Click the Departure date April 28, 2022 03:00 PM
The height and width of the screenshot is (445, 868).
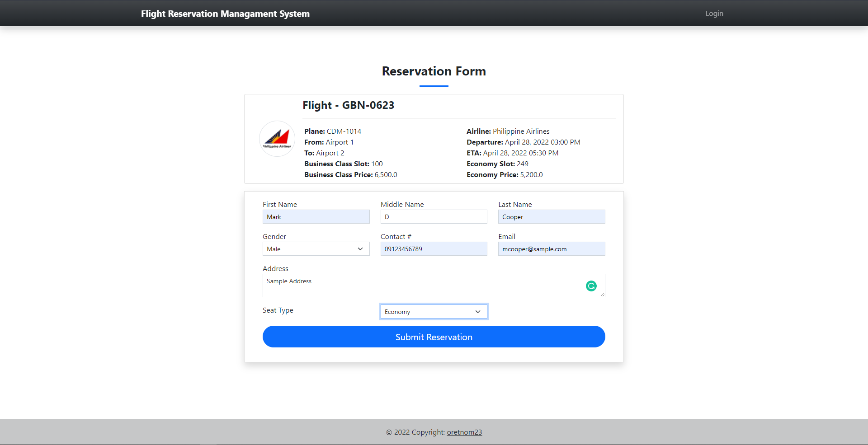coord(542,142)
